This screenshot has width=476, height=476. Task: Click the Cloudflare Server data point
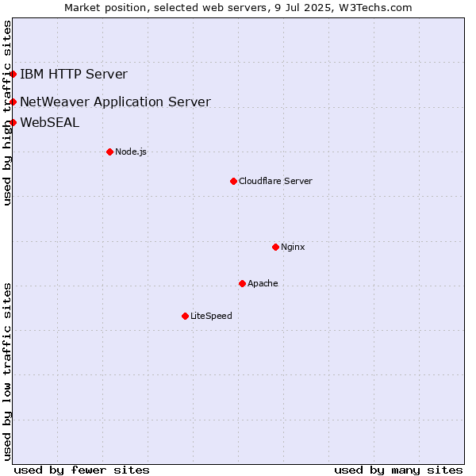coord(233,181)
